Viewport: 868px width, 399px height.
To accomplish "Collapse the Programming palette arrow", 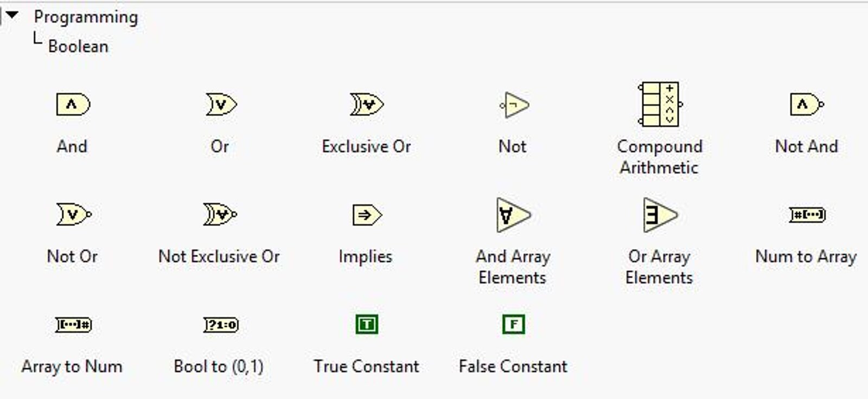I will tap(11, 15).
